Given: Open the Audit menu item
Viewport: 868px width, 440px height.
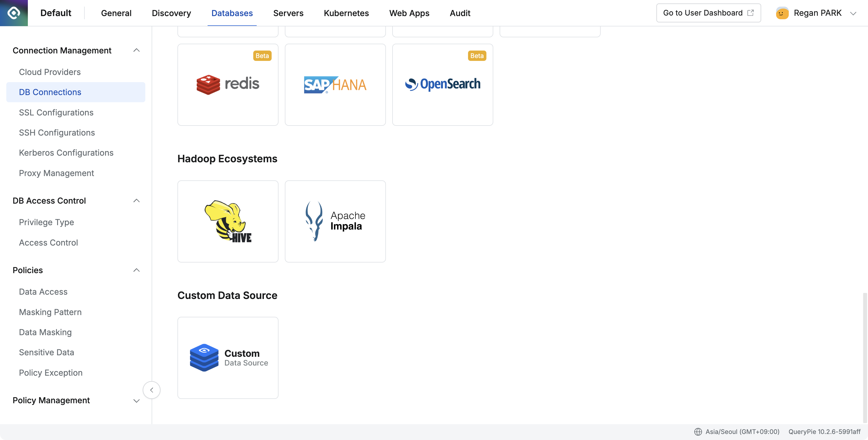Looking at the screenshot, I should pyautogui.click(x=460, y=13).
